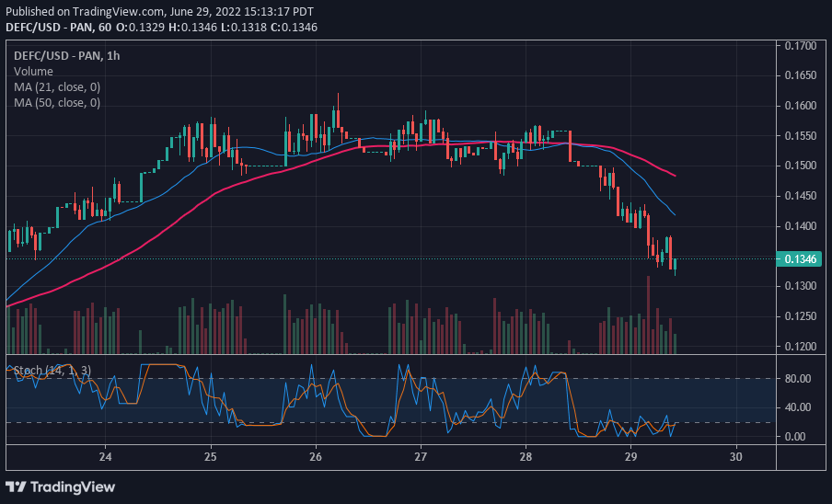Click the 'Published on TradingView.com' header text
This screenshot has height=504, width=832.
point(86,12)
